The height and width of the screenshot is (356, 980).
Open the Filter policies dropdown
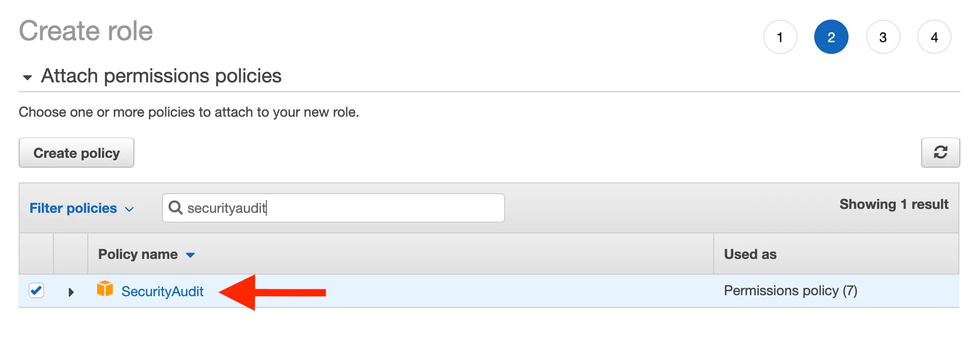click(x=81, y=208)
